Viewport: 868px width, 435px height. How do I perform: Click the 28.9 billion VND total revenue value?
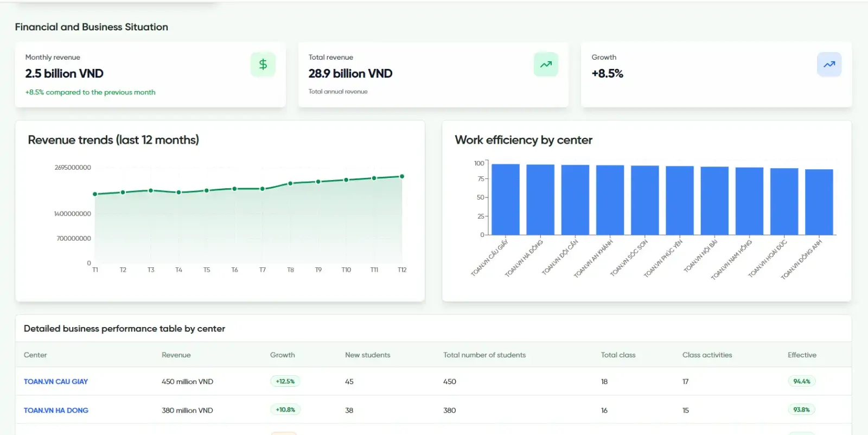(350, 73)
